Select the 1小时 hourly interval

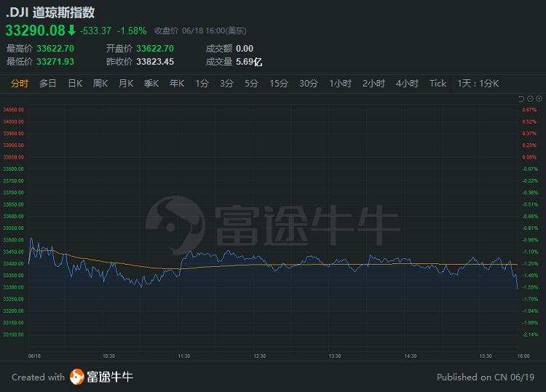tap(340, 84)
